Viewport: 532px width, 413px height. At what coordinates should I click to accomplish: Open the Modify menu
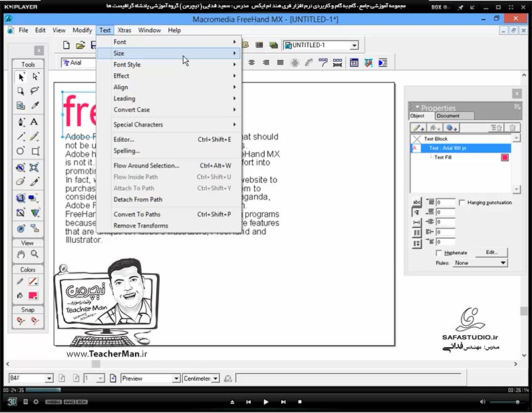82,30
